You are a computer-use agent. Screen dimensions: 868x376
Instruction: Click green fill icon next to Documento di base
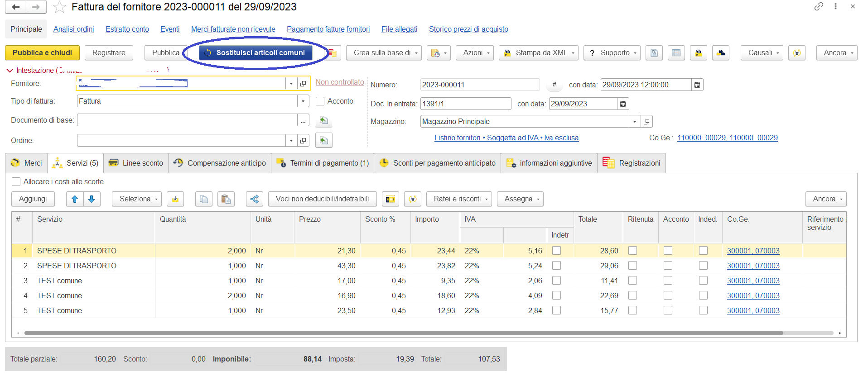click(x=323, y=120)
